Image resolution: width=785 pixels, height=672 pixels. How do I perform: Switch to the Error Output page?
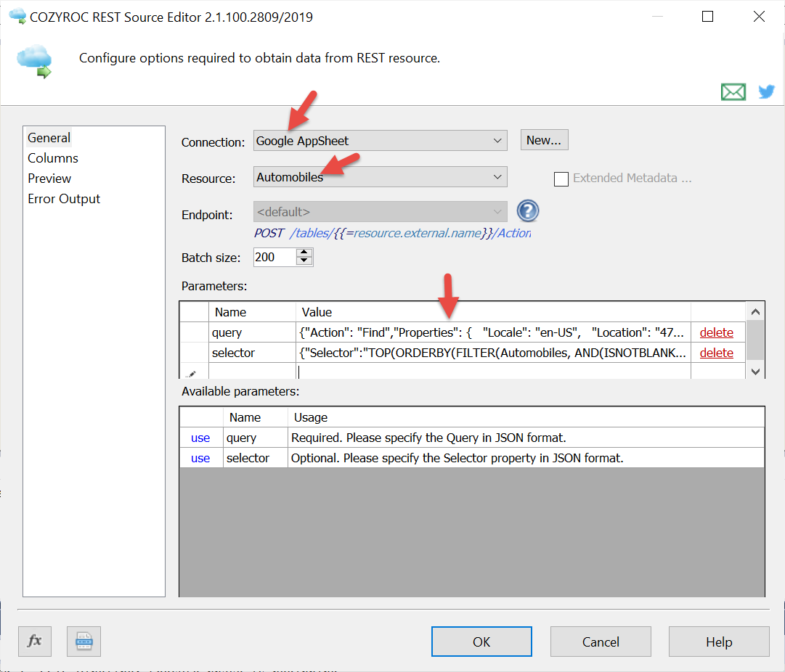click(64, 199)
